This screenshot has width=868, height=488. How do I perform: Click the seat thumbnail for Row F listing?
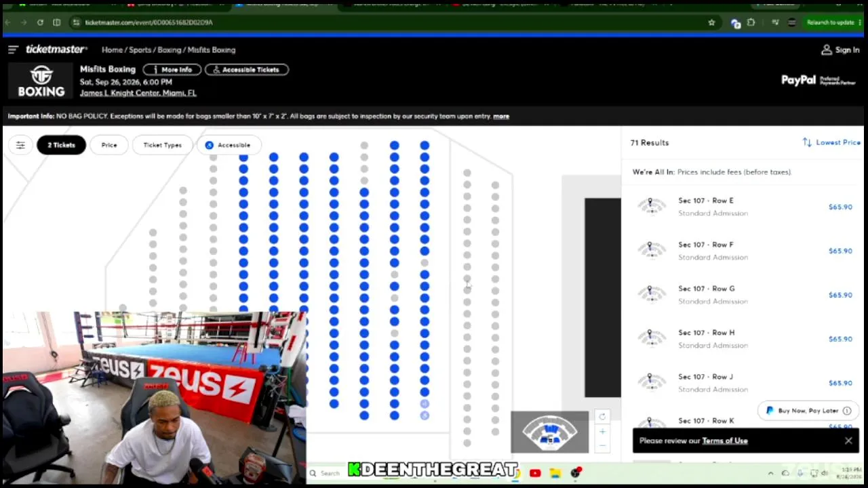[x=652, y=250]
